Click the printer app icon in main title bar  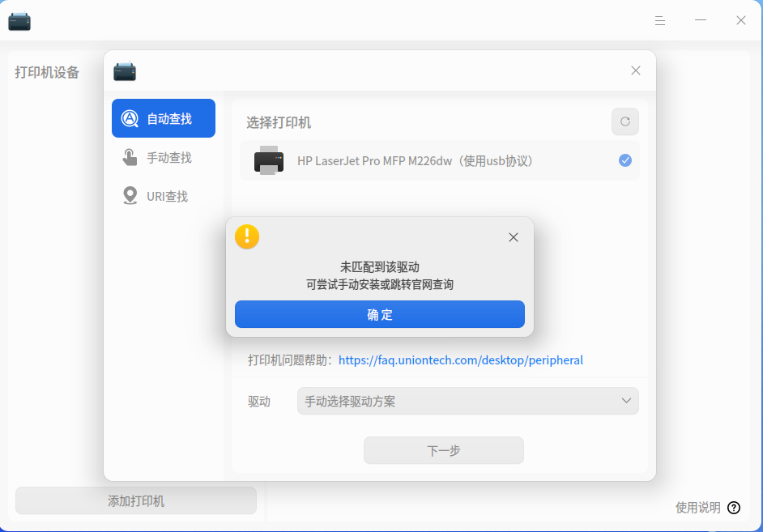click(19, 21)
